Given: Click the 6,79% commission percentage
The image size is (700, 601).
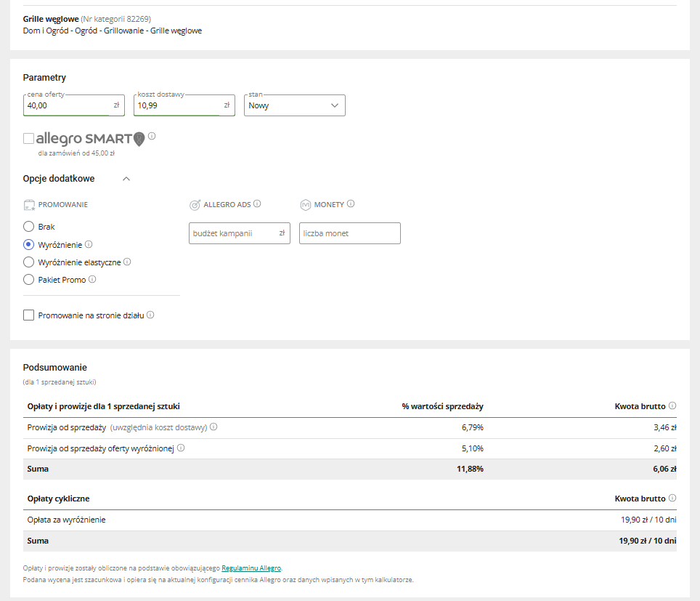Looking at the screenshot, I should tap(472, 427).
